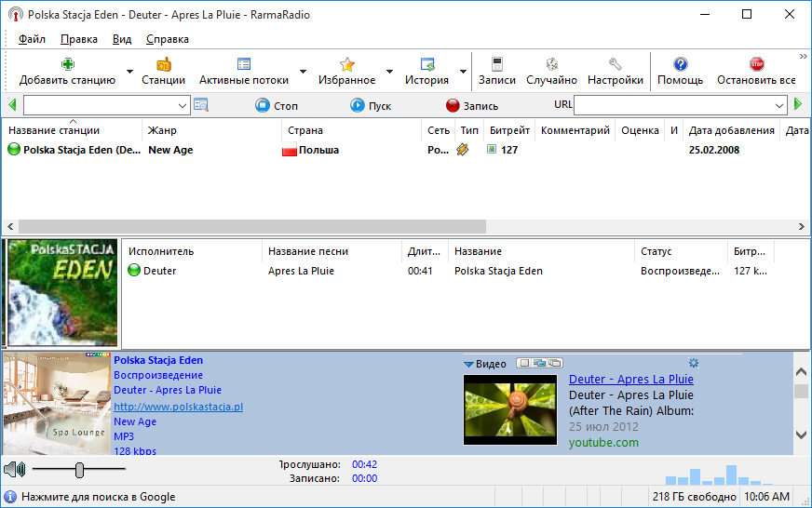This screenshot has height=508, width=812.
Task: Open the History (История) toolbar icon
Action: point(427,64)
